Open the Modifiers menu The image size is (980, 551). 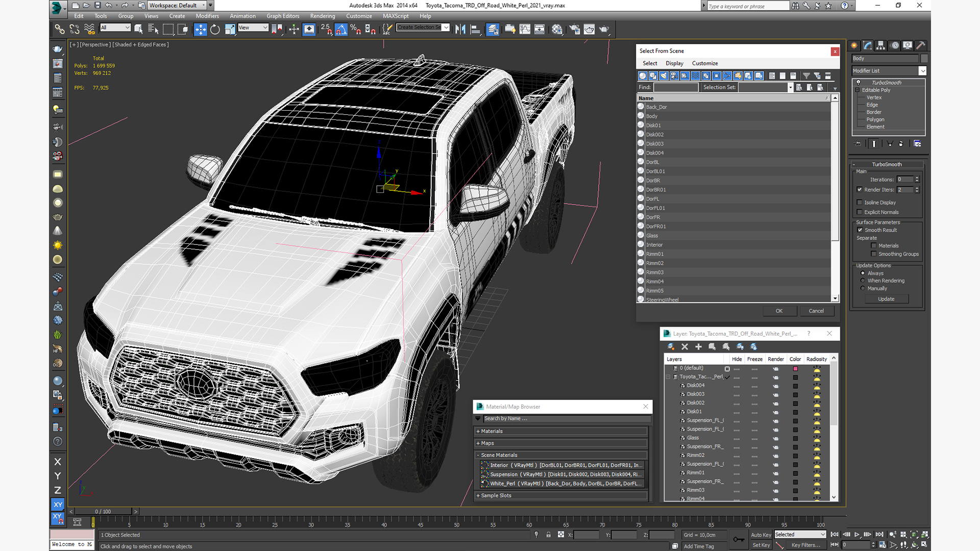point(207,16)
